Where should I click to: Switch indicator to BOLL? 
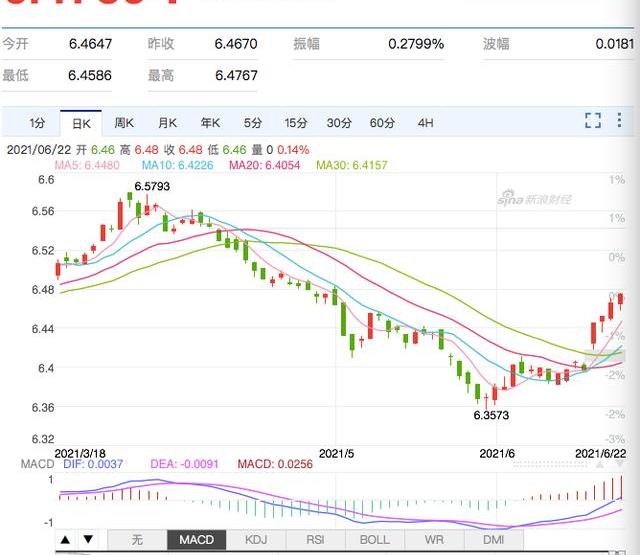click(374, 540)
